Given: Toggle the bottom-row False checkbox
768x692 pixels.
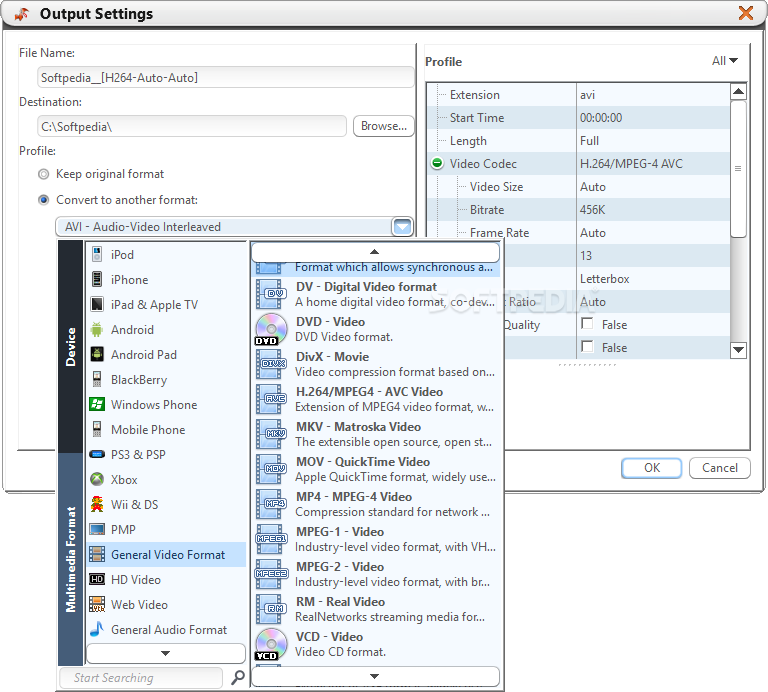Looking at the screenshot, I should (587, 347).
